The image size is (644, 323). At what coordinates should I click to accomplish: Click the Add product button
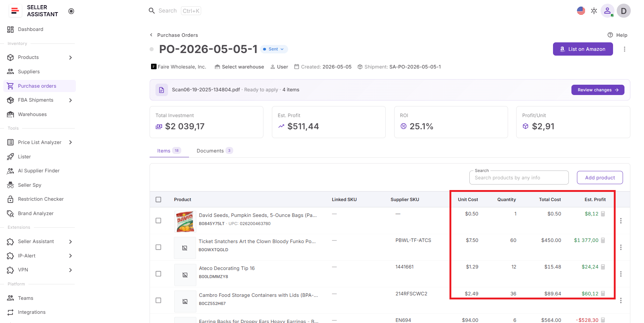(600, 178)
